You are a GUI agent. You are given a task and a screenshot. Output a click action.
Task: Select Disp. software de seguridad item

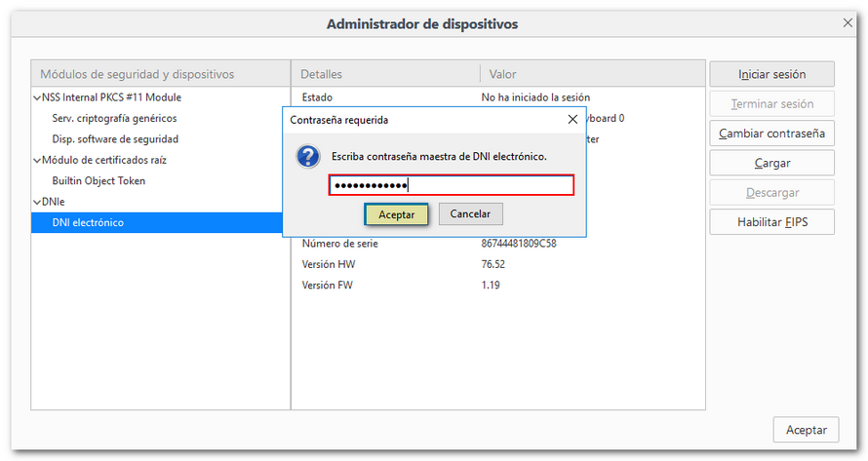[115, 139]
